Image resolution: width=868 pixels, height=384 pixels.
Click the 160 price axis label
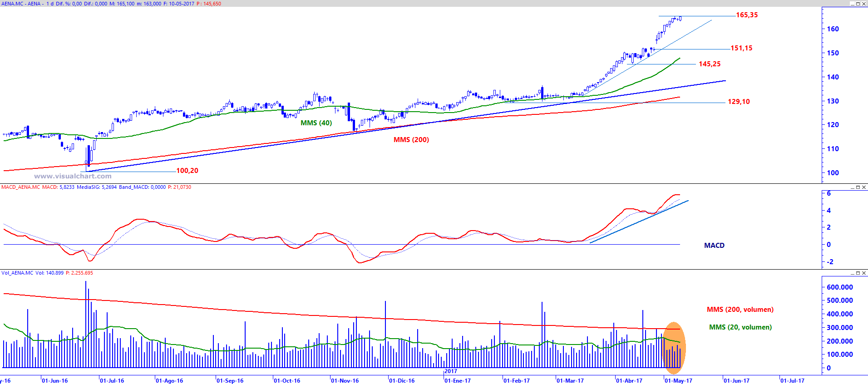[x=833, y=29]
